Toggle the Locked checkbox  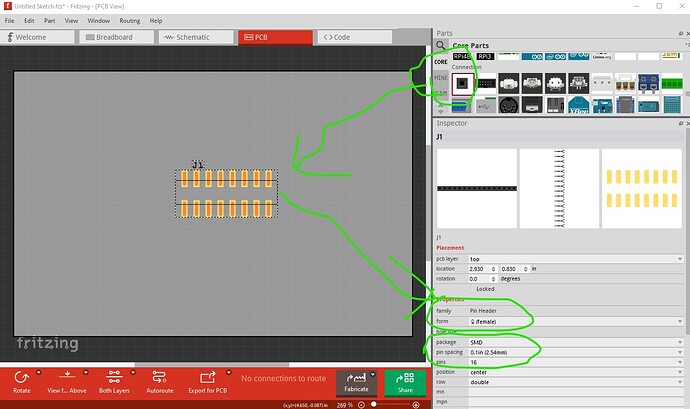click(471, 289)
